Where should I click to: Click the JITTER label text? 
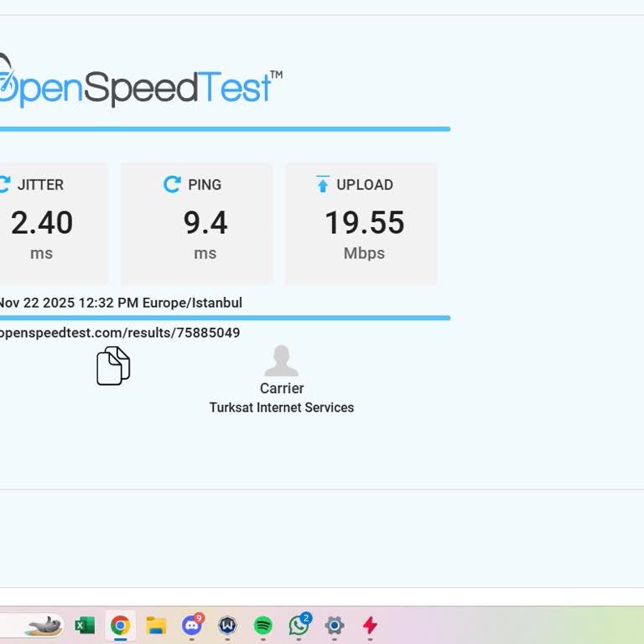pos(40,184)
